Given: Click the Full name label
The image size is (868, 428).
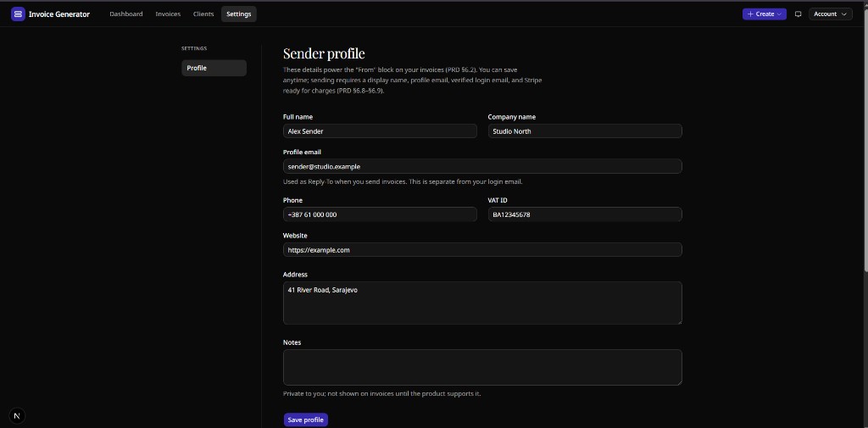Looking at the screenshot, I should (x=298, y=117).
